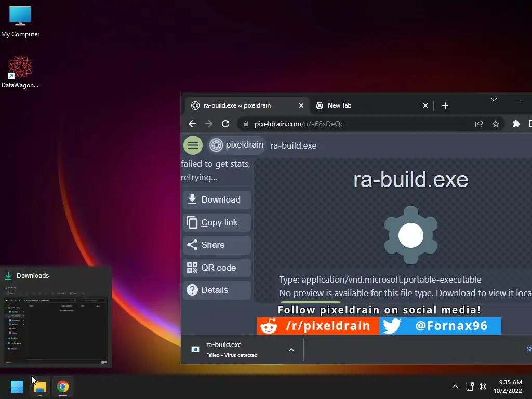
Task: Open the Chrome extensions puzzle icon
Action: pos(516,124)
